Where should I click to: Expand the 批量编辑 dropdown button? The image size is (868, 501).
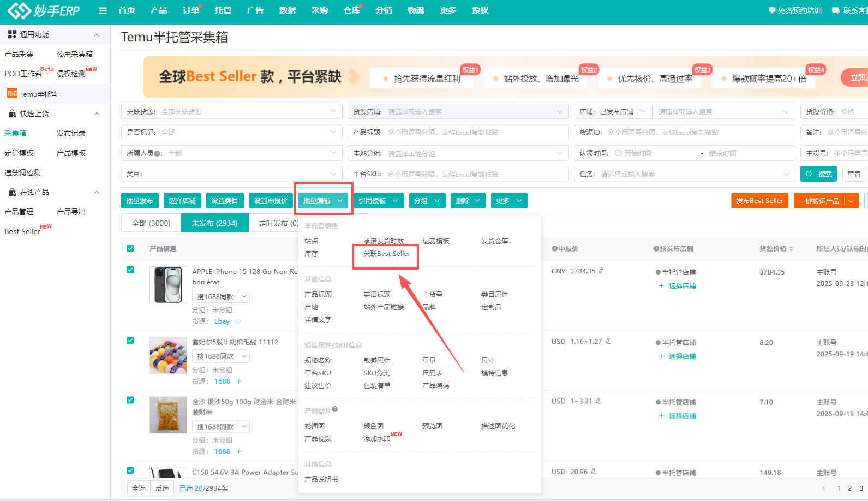click(323, 201)
